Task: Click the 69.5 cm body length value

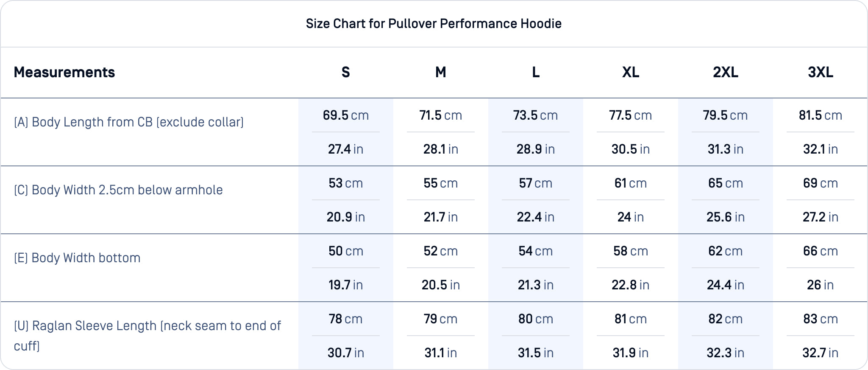Action: pos(346,115)
